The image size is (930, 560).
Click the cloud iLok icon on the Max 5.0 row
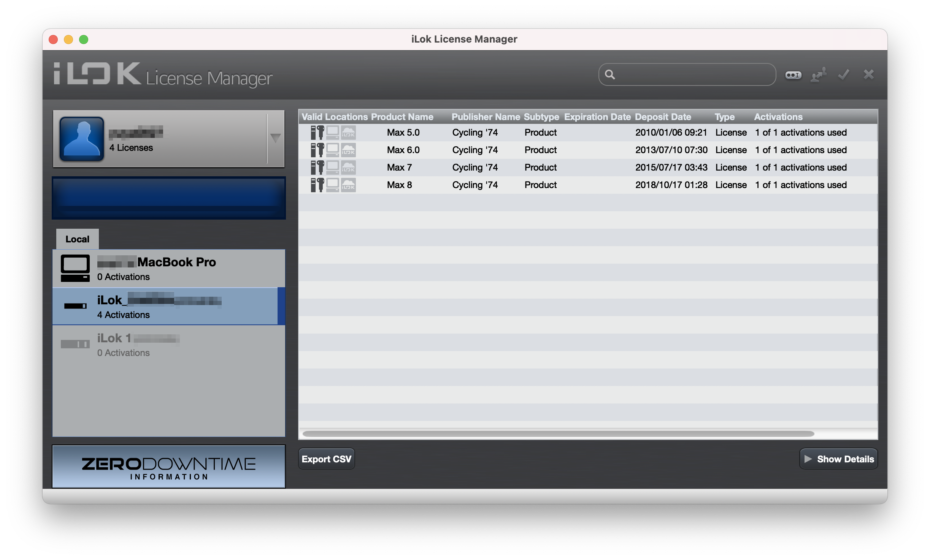[x=348, y=133]
